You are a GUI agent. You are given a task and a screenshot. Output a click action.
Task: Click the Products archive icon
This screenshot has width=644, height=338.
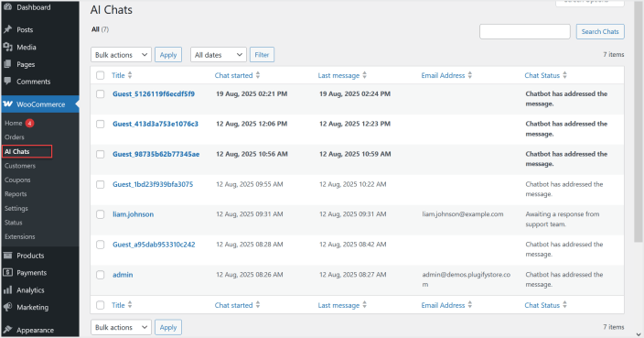(x=7, y=256)
